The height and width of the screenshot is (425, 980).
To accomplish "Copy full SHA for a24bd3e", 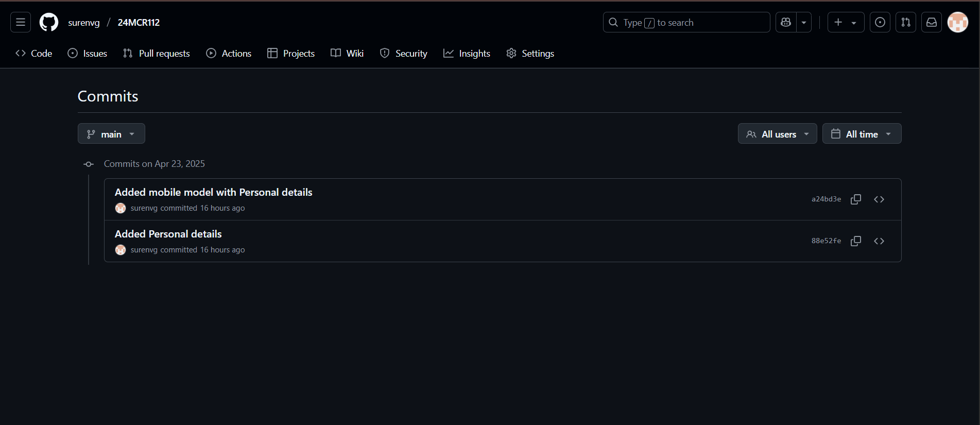I will click(856, 199).
